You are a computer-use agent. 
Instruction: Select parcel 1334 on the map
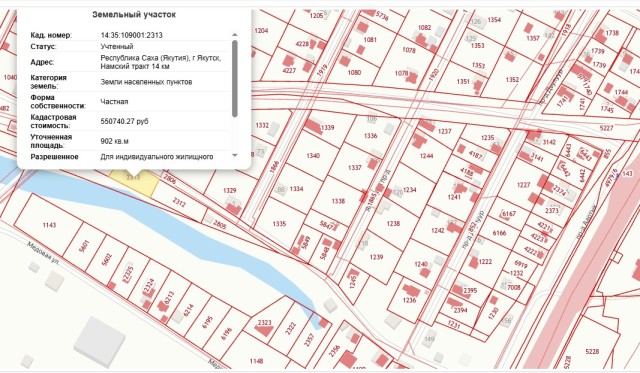pyautogui.click(x=296, y=189)
